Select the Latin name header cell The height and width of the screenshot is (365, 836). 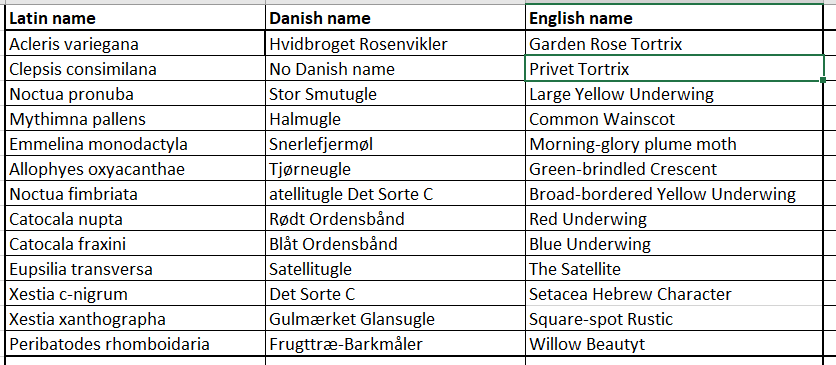(x=135, y=18)
